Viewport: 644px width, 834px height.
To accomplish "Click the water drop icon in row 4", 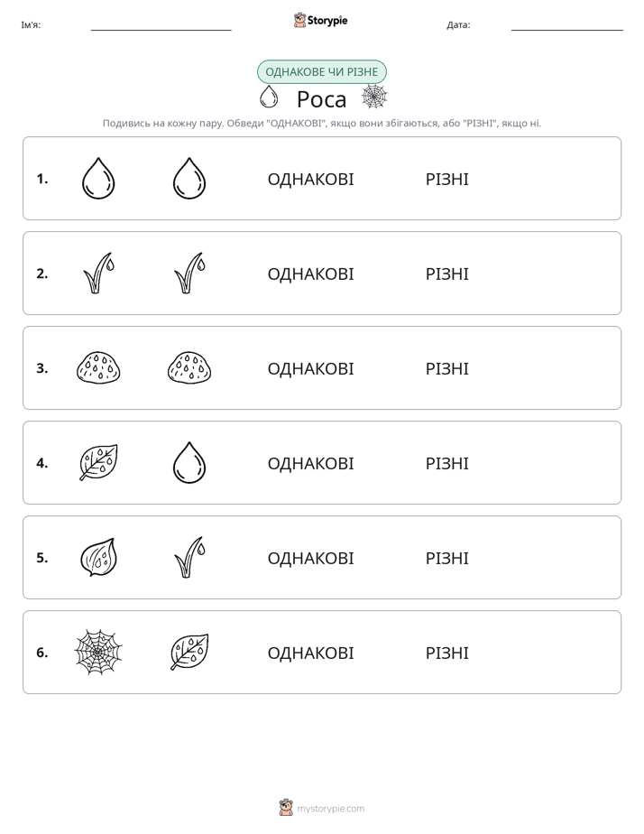I will [189, 462].
